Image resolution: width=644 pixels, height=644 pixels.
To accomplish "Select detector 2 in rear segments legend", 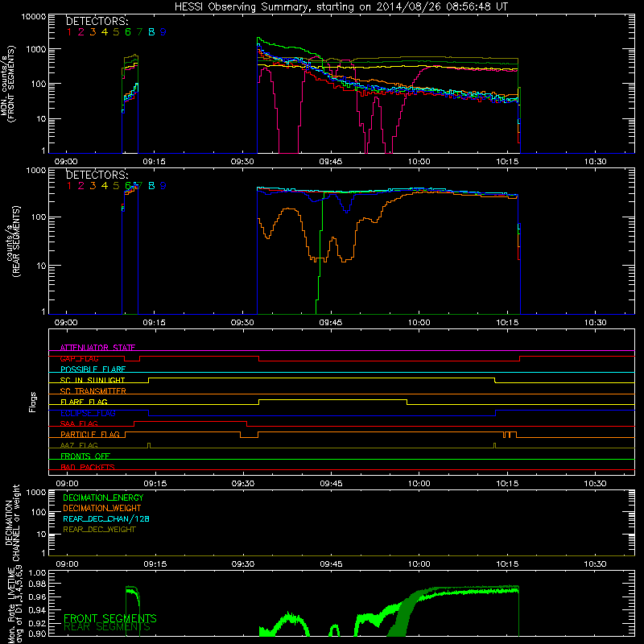I will click(81, 186).
